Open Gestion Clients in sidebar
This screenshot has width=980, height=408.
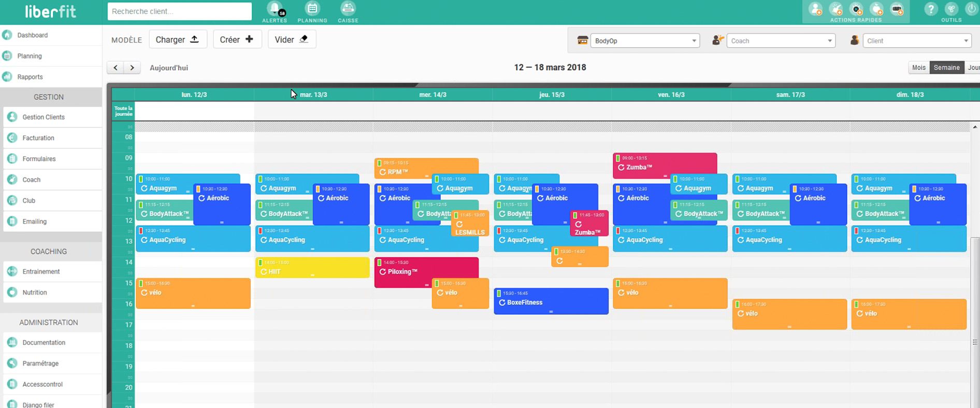tap(44, 118)
